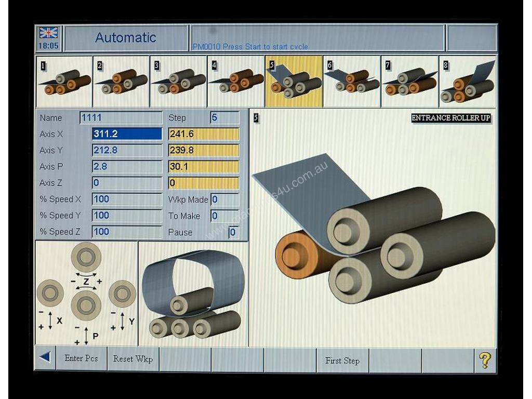
Task: Select step 6 roller thumbnail
Action: 352,82
